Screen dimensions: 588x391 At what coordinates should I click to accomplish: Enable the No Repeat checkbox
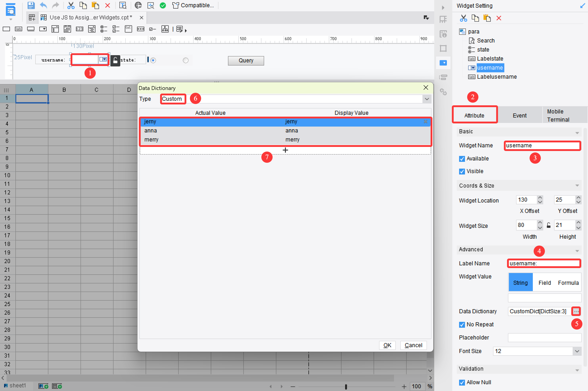(x=462, y=324)
